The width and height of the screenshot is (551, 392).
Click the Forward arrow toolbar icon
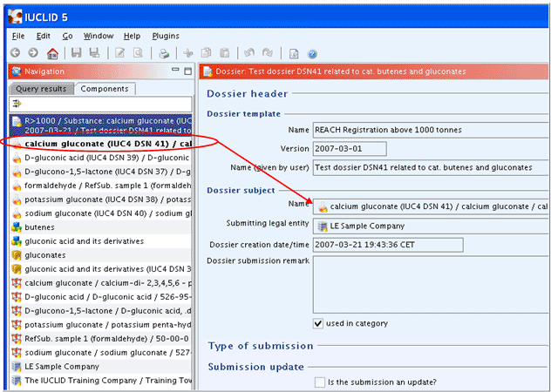[x=33, y=52]
